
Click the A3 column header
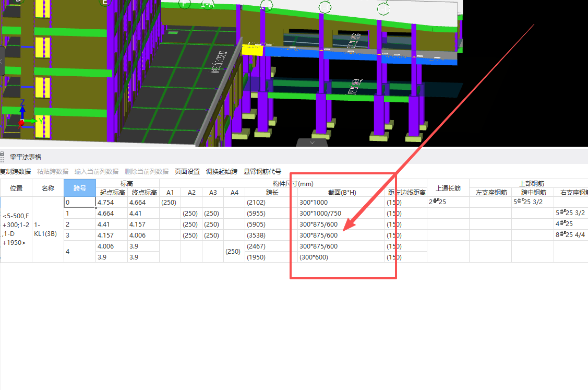[x=213, y=192]
